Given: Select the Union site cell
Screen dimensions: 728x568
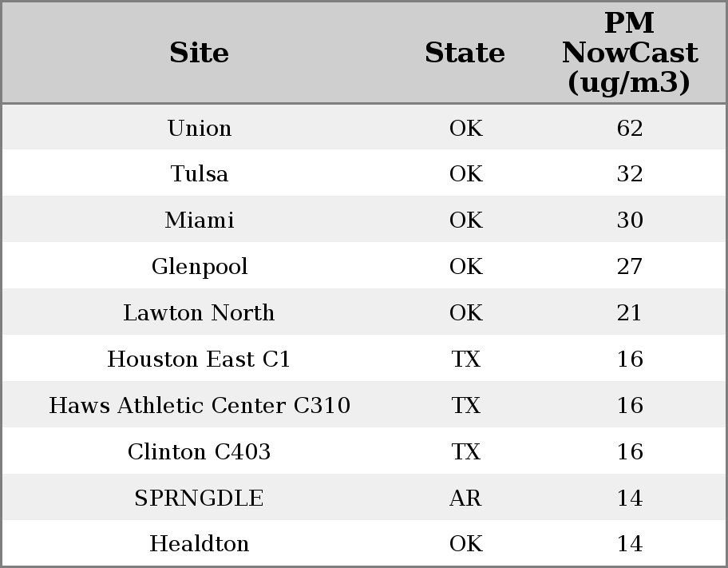Looking at the screenshot, I should point(200,128).
